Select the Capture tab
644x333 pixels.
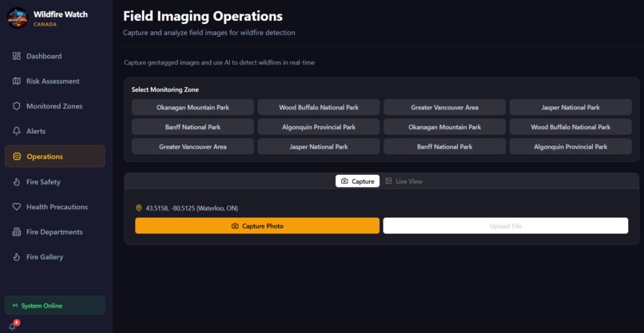(357, 181)
